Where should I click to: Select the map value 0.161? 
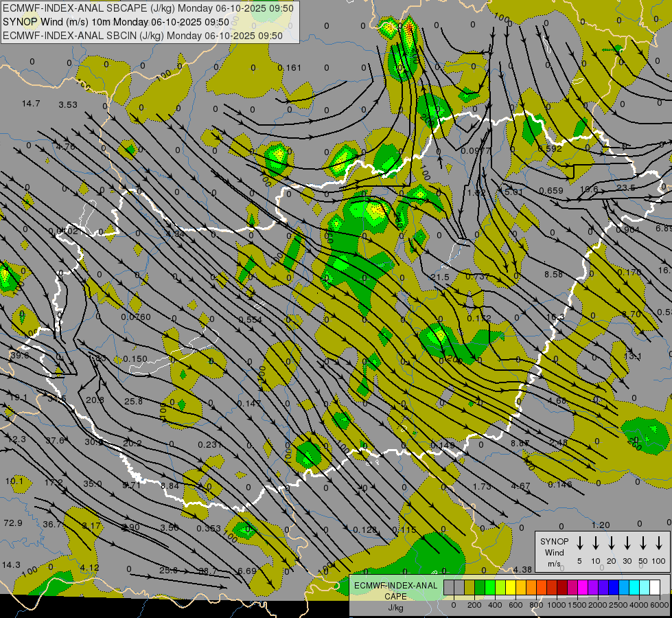(x=289, y=68)
